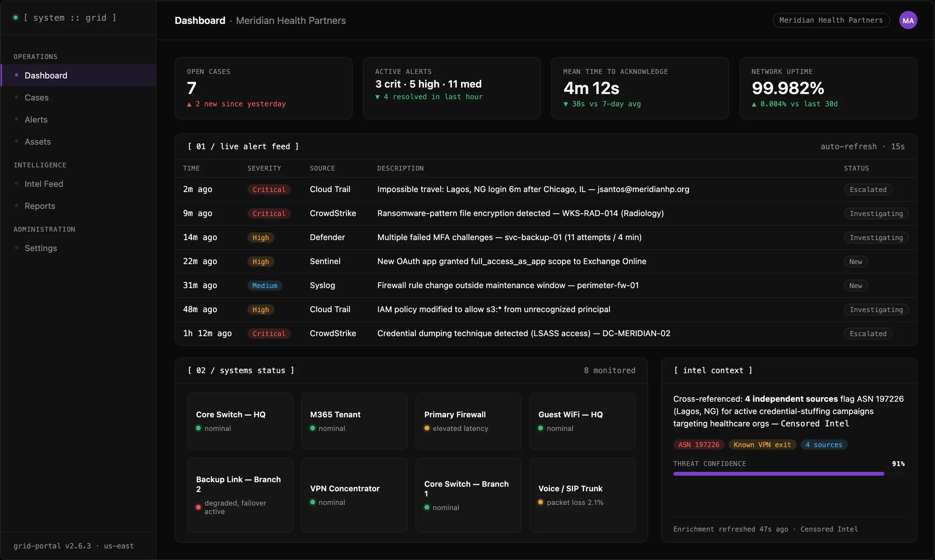Screen dimensions: 935x560
Task: Open the IAM policy modified alert
Action: click(x=546, y=309)
